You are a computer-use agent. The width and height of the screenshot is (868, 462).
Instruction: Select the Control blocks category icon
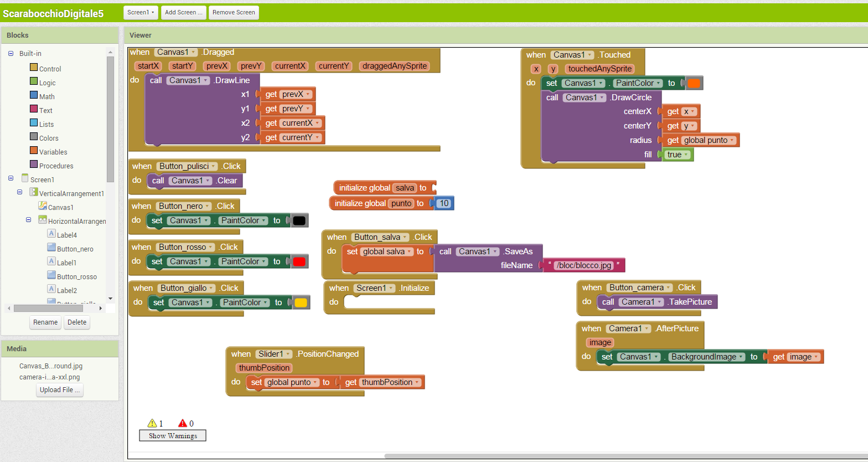tap(34, 68)
